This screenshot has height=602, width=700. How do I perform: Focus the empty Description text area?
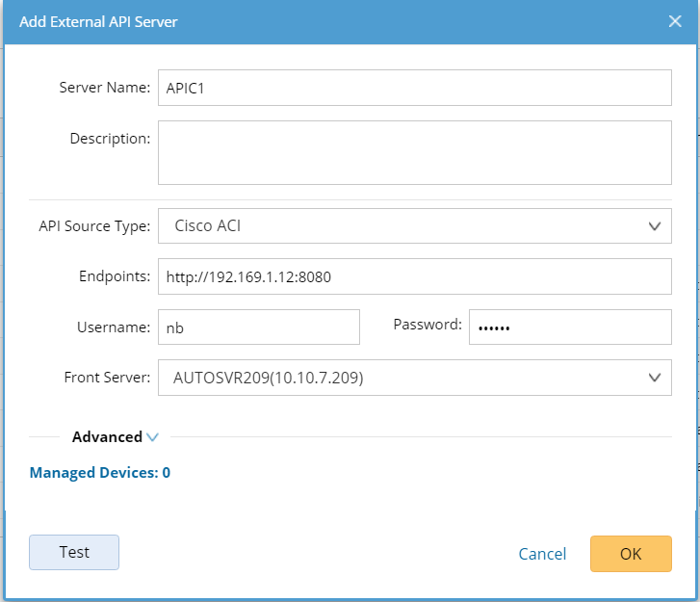click(x=414, y=151)
